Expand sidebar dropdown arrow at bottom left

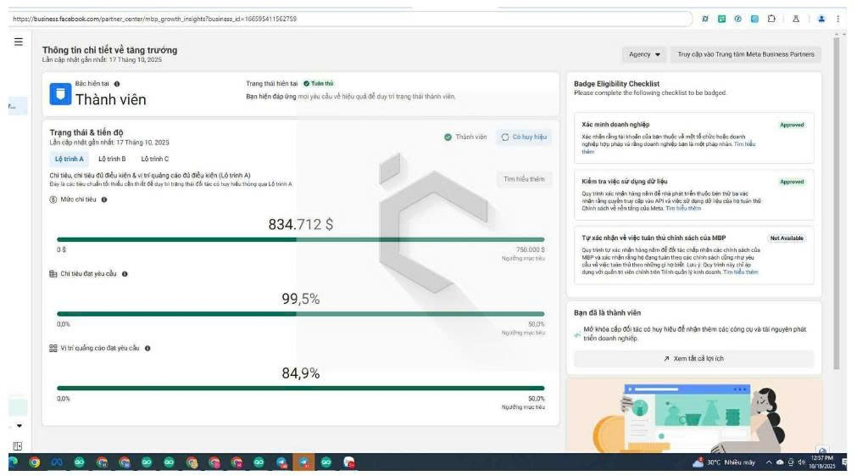coord(19,426)
